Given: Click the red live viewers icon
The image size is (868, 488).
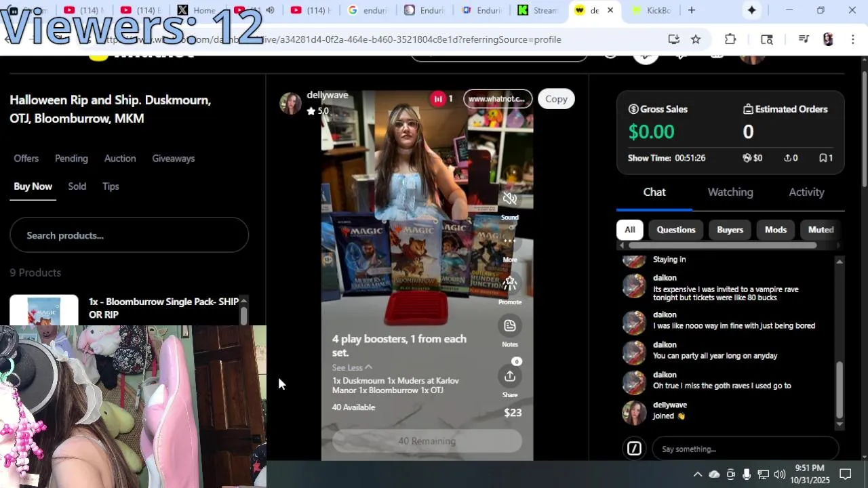Looking at the screenshot, I should click(x=438, y=99).
